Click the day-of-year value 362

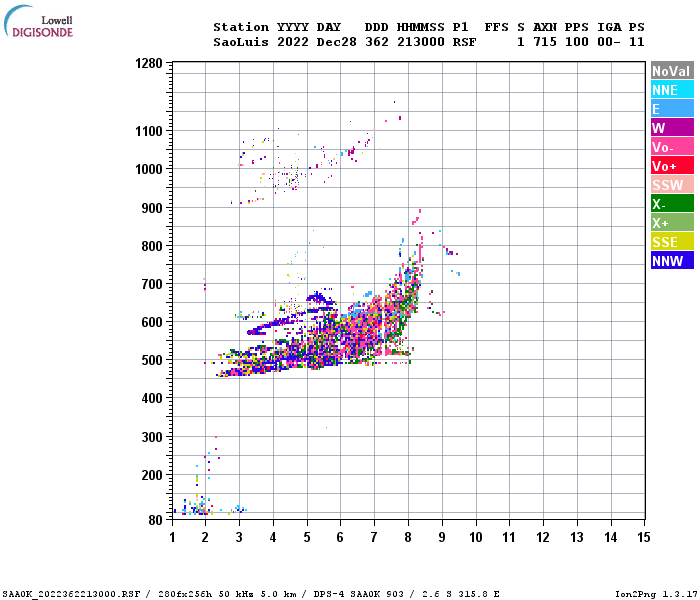click(x=377, y=42)
